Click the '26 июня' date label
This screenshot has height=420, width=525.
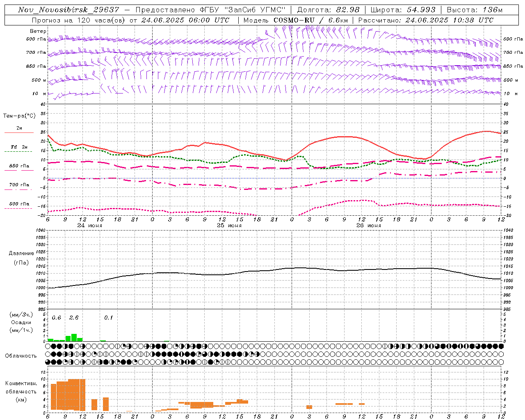click(x=368, y=225)
